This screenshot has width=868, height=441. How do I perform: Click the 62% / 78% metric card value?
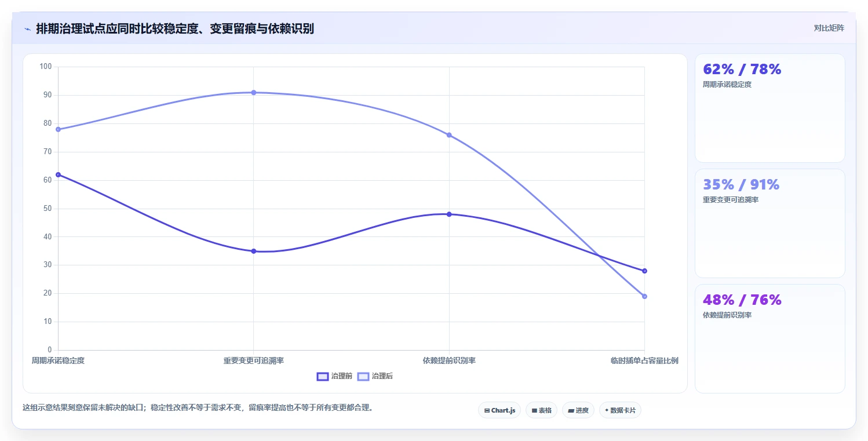742,70
